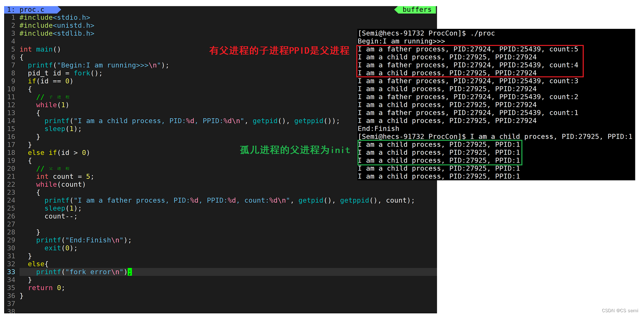Click 'End:Finish' in terminal output

[x=379, y=129]
